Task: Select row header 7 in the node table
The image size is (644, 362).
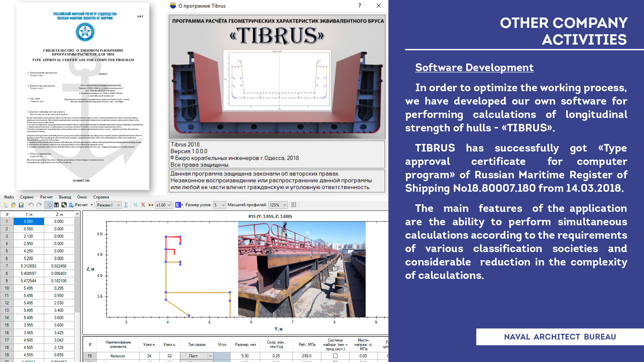Action: 7,266
